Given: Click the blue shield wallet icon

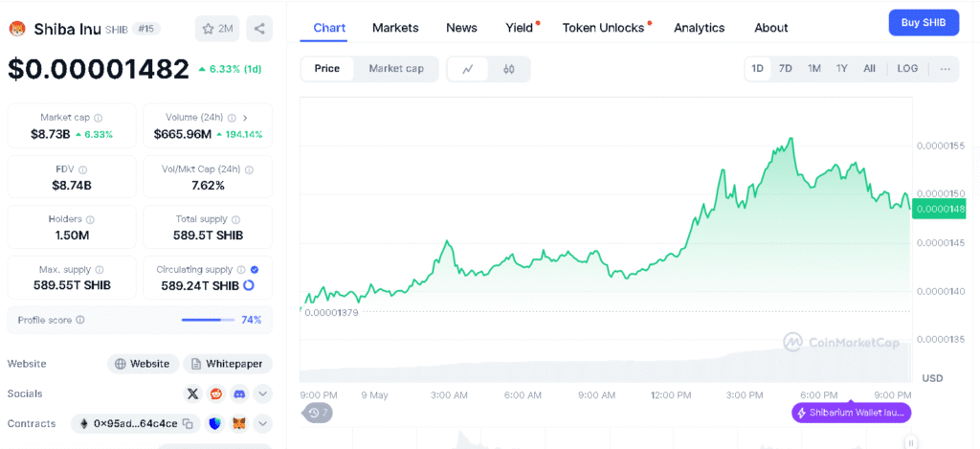Looking at the screenshot, I should 215,424.
